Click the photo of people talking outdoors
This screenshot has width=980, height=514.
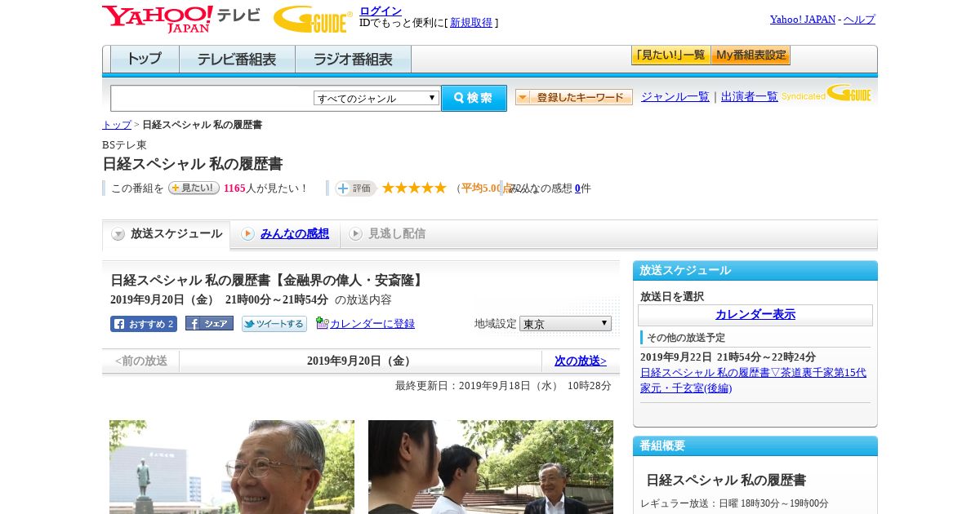point(491,467)
